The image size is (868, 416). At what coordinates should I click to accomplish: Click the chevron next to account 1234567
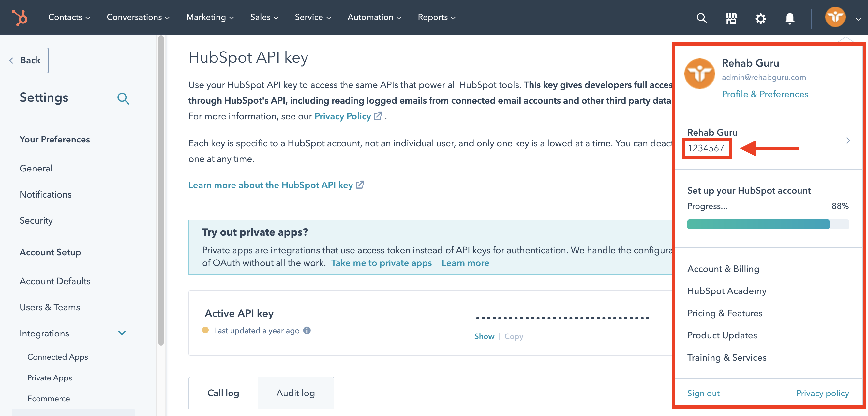click(x=848, y=141)
